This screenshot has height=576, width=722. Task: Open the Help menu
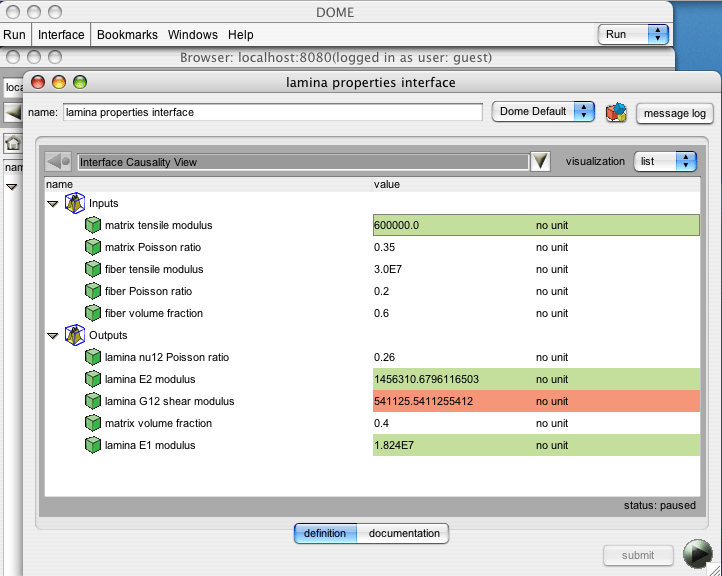(x=240, y=35)
